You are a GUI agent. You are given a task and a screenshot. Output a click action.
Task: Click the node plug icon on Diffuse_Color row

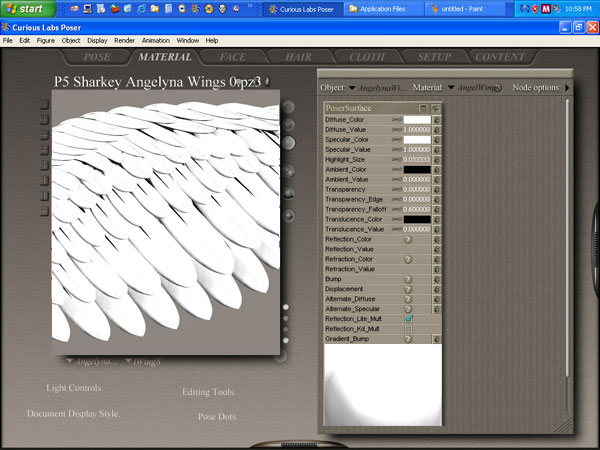pyautogui.click(x=437, y=120)
